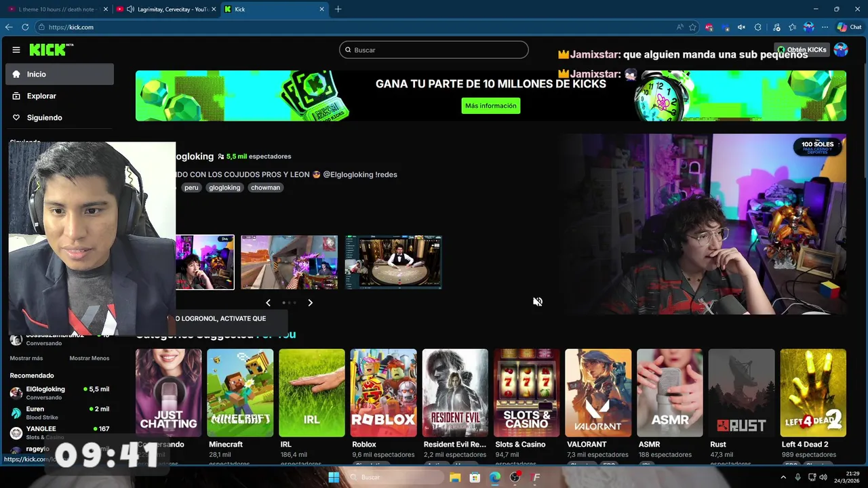This screenshot has height=488, width=868.
Task: Go back with the browser back arrow
Action: click(9, 27)
